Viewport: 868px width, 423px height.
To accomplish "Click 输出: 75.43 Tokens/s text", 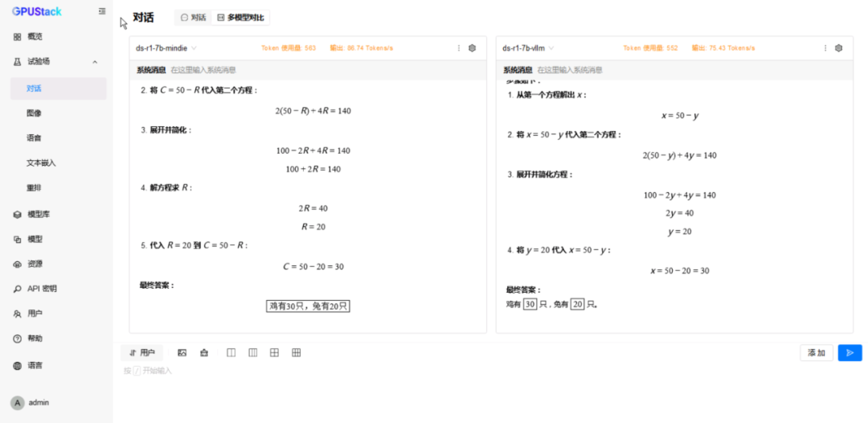I will pyautogui.click(x=723, y=48).
